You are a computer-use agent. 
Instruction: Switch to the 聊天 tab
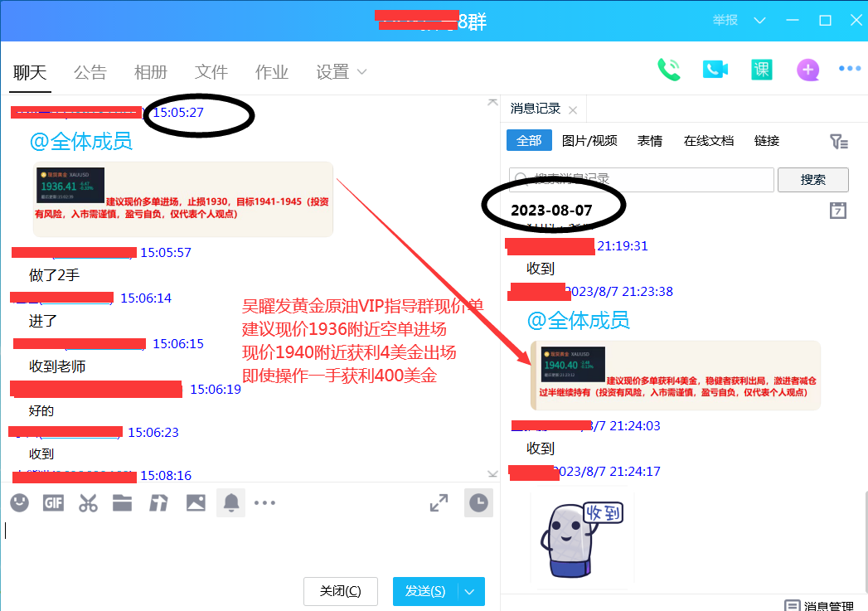[30, 72]
